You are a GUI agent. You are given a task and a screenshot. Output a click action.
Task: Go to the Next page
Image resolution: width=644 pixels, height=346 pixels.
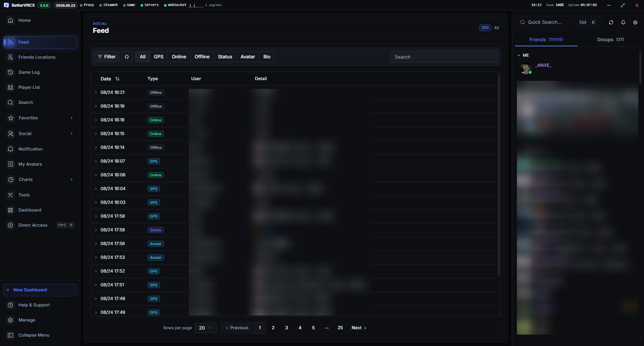[x=359, y=328]
